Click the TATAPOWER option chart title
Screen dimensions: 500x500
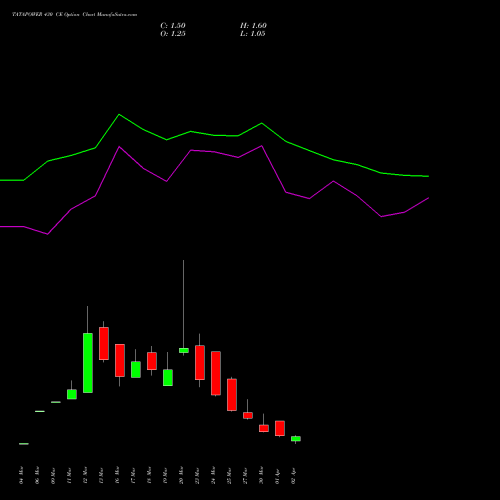(x=75, y=15)
